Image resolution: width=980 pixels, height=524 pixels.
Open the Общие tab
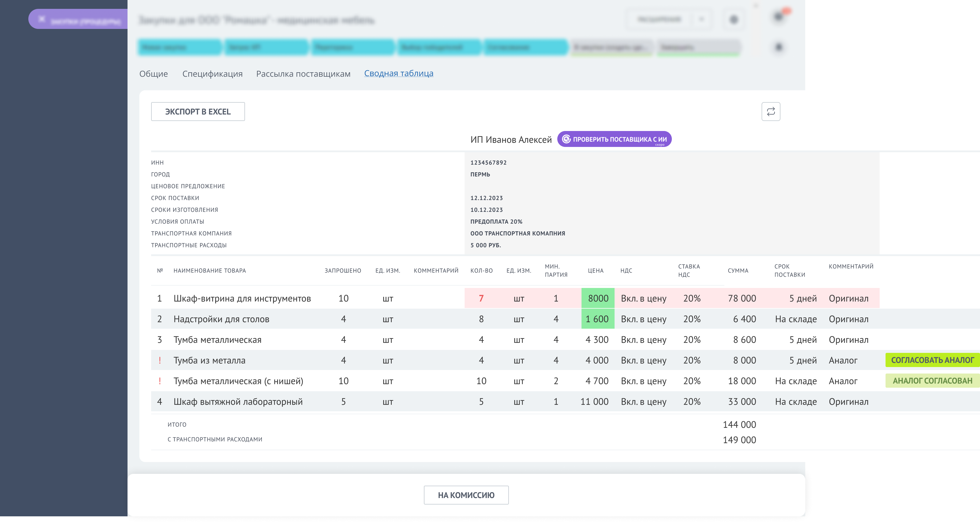[153, 74]
